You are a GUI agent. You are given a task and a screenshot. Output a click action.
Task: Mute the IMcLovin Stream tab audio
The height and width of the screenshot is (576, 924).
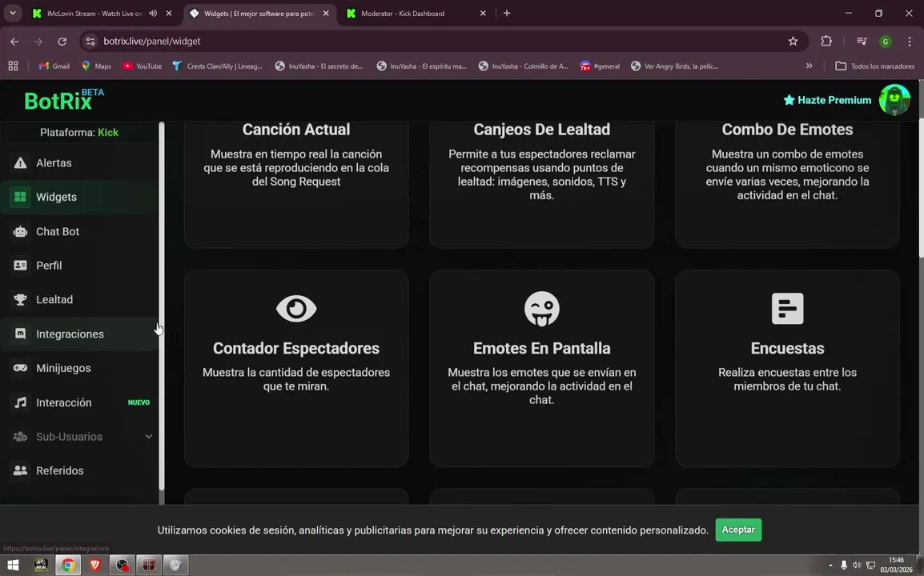(153, 13)
